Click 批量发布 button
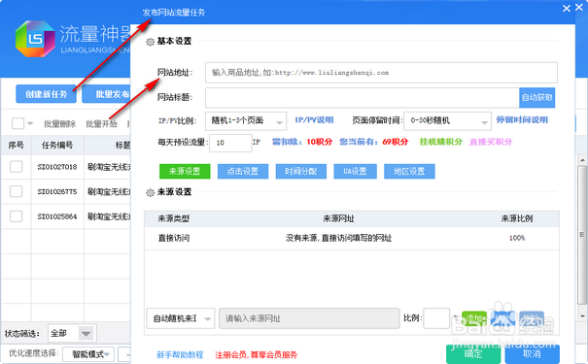The image size is (588, 364). tap(107, 94)
